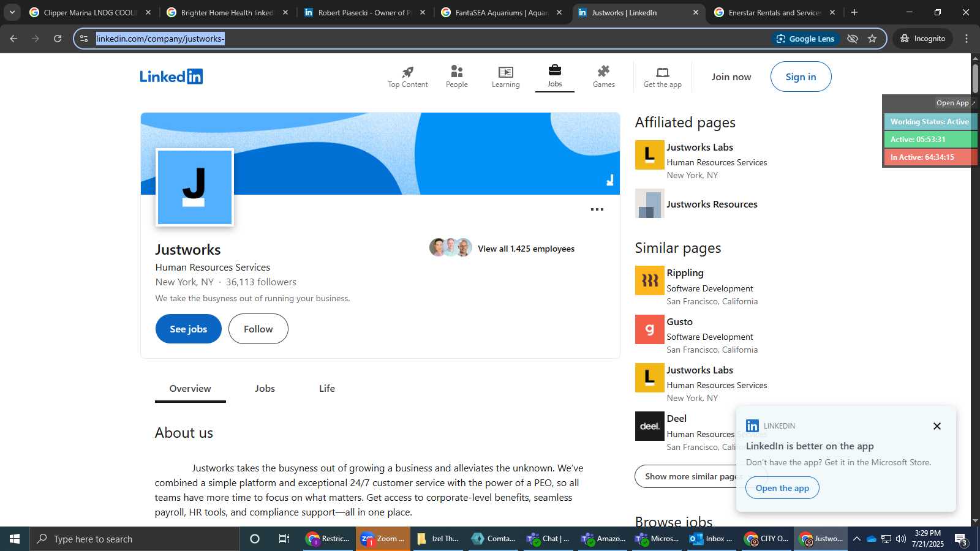Viewport: 980px width, 551px height.
Task: Click the Incognito profile button
Action: (x=922, y=39)
